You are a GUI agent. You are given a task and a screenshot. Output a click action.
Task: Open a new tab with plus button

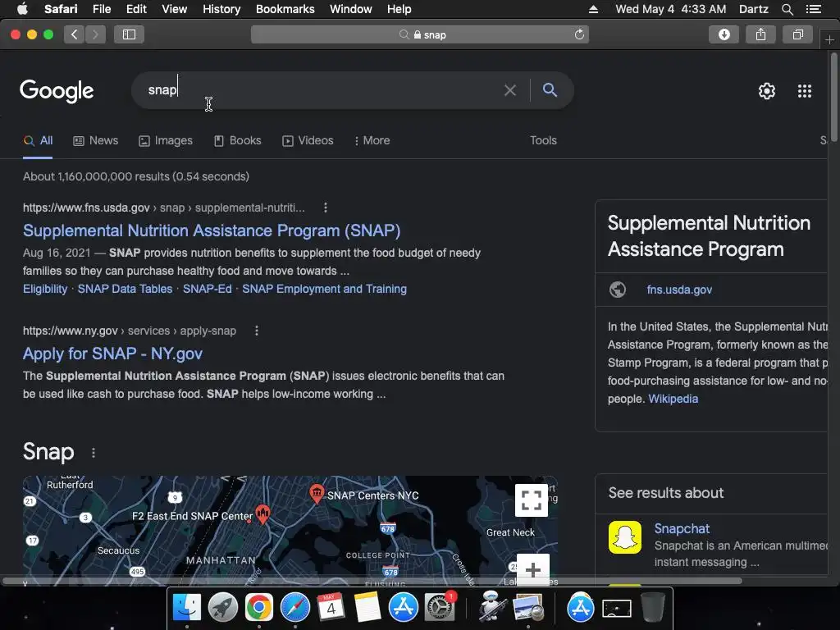[829, 40]
